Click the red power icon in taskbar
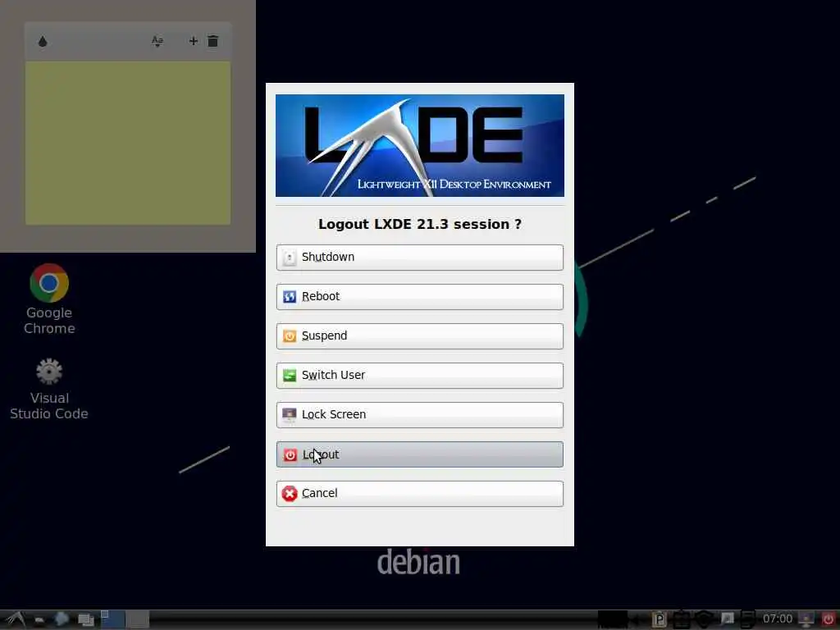Image resolution: width=840 pixels, height=630 pixels. (829, 619)
